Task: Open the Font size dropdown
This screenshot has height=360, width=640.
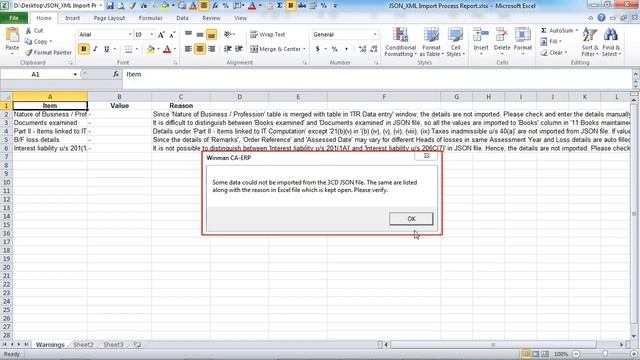Action: (x=152, y=35)
